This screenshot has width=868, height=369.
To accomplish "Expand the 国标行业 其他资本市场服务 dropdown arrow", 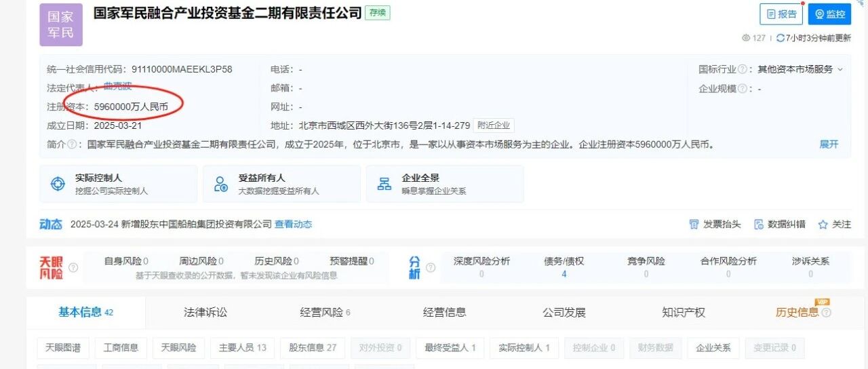I will pyautogui.click(x=840, y=69).
